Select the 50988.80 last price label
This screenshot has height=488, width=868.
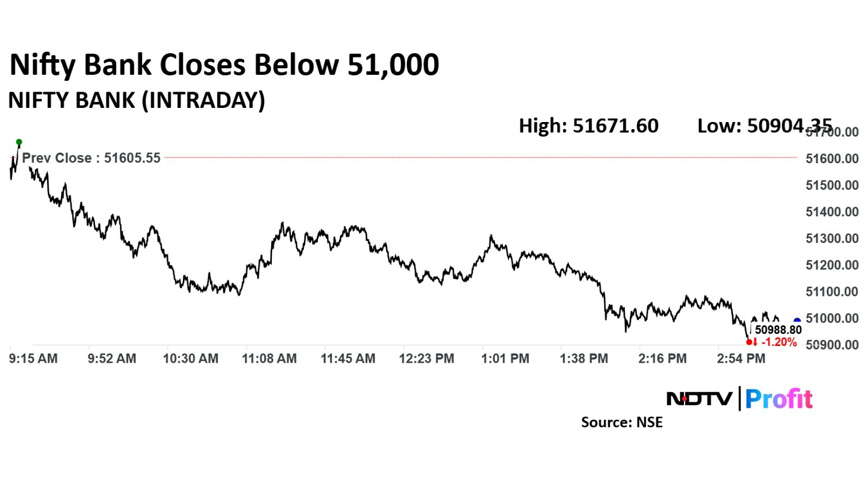(778, 330)
